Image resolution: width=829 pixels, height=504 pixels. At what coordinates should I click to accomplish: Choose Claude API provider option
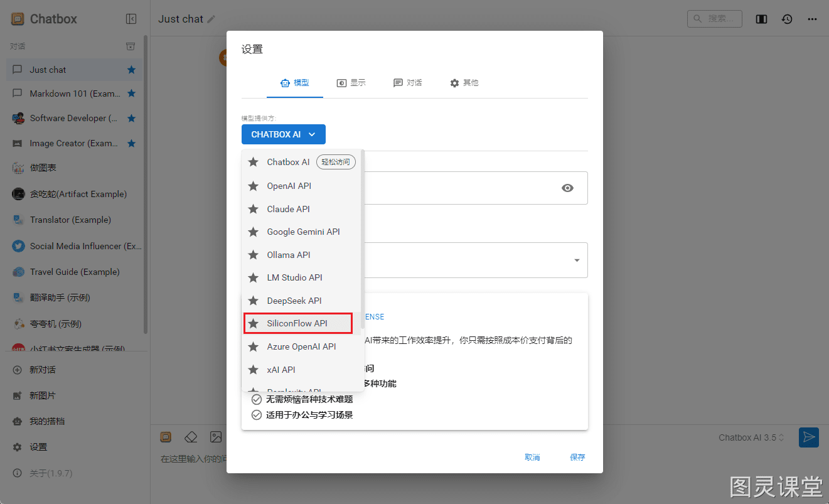(x=302, y=209)
